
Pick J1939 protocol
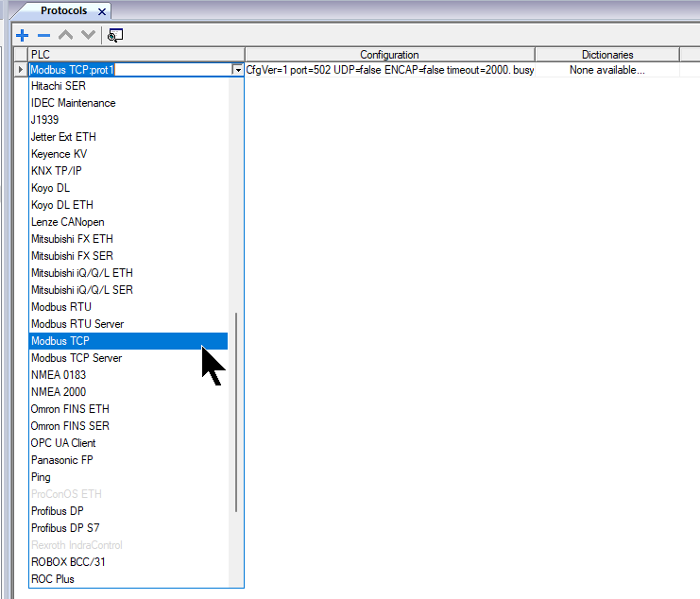click(128, 120)
